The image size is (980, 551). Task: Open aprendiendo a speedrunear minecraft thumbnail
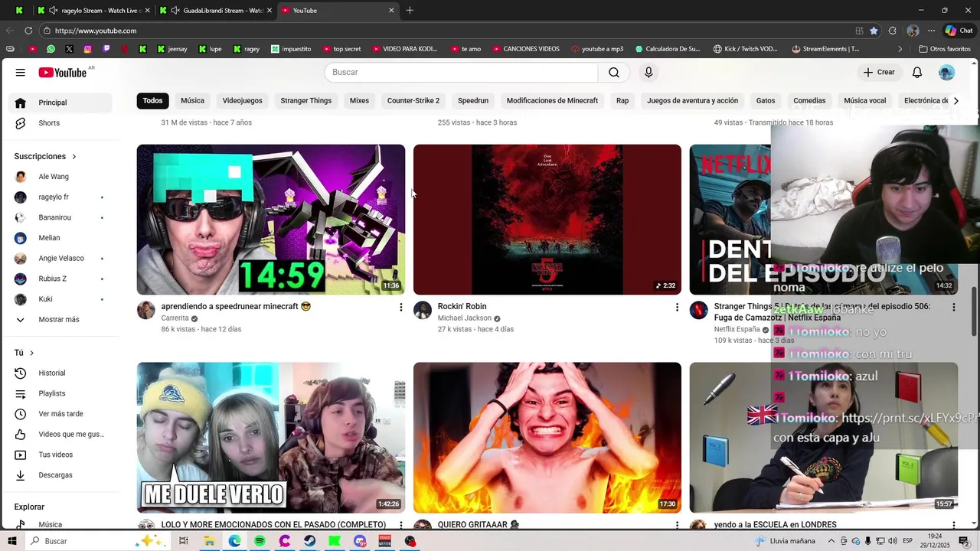click(x=271, y=220)
